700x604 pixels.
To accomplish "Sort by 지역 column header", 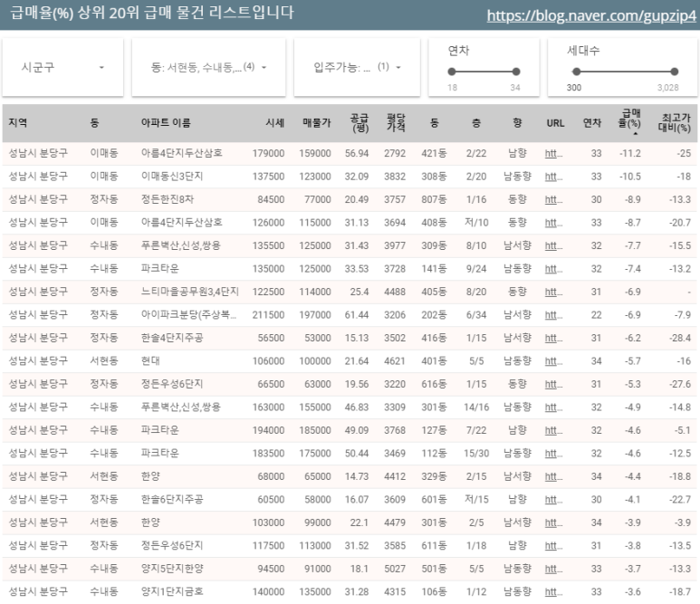I will (x=18, y=123).
